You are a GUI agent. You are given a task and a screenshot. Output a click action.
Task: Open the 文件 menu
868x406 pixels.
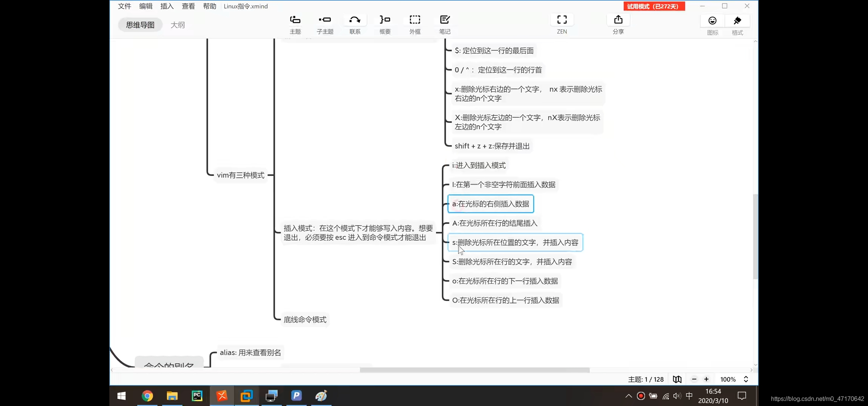124,6
